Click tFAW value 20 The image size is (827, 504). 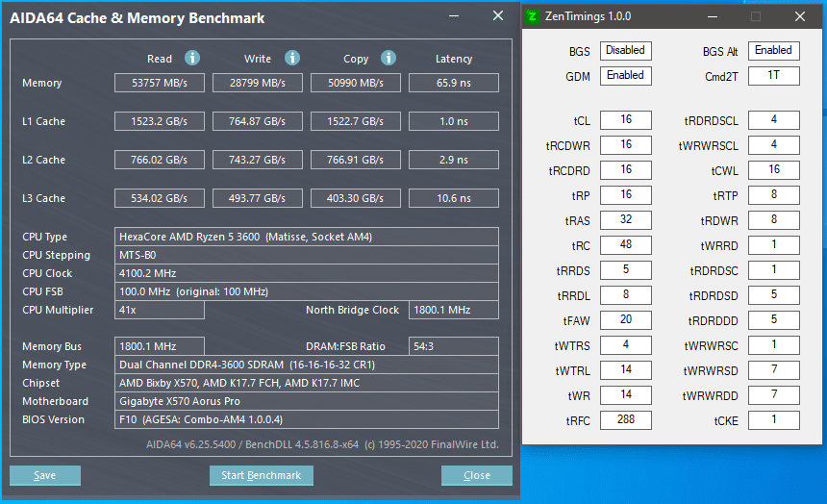coord(625,320)
